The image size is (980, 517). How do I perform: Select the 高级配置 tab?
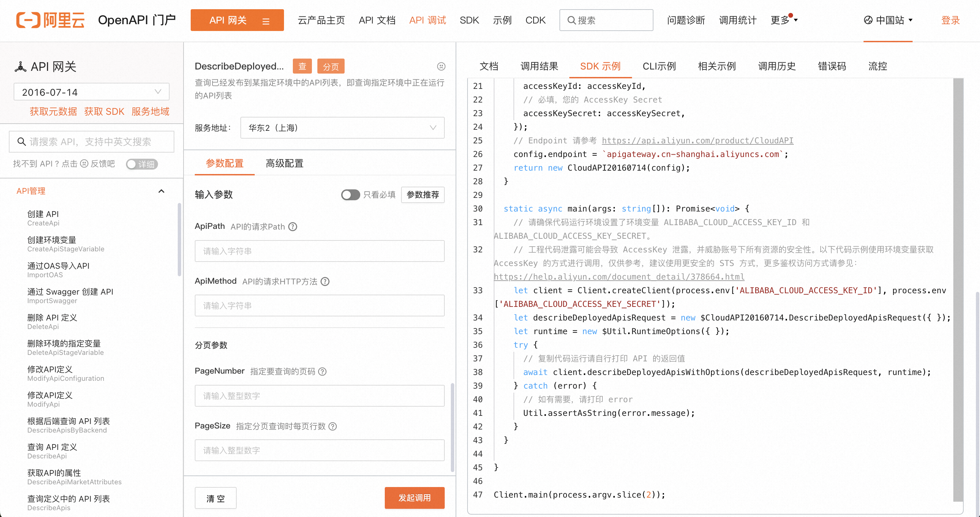pyautogui.click(x=285, y=163)
